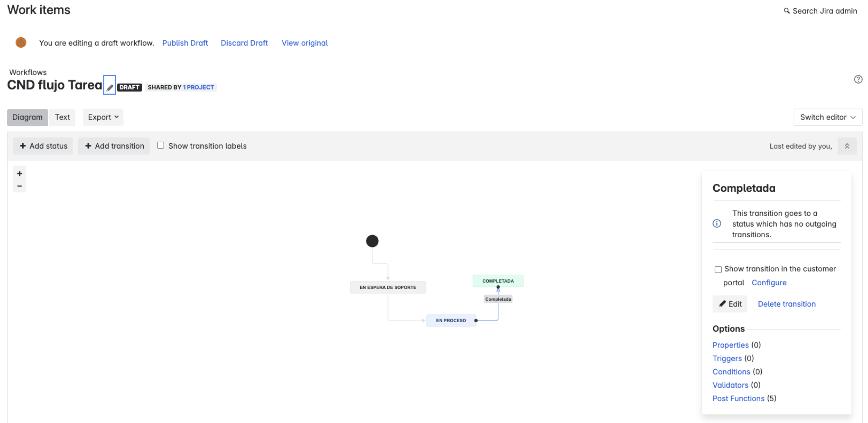Click the Add status button

pos(43,146)
